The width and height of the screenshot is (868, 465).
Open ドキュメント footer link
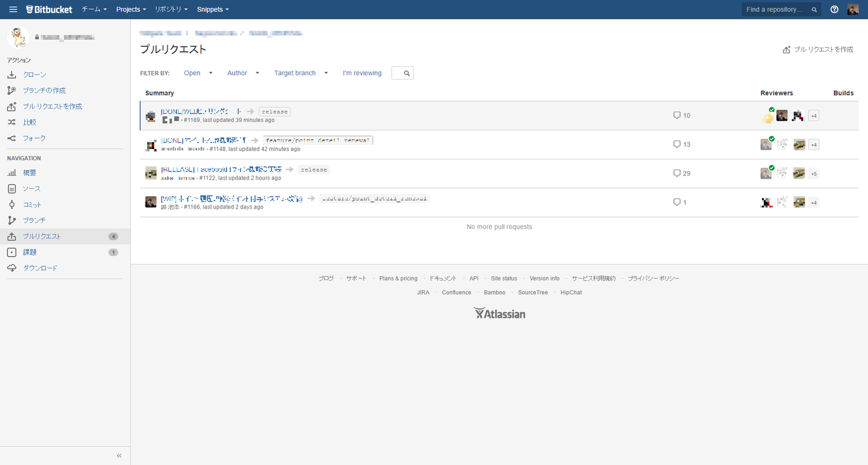tap(443, 279)
